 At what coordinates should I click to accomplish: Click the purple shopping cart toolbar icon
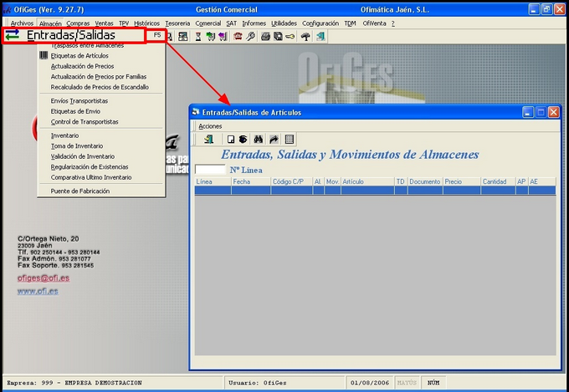tap(223, 36)
